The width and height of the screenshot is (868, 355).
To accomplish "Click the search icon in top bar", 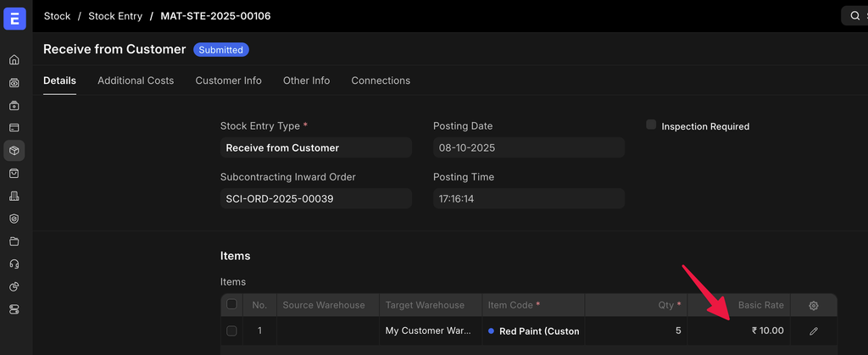I will click(x=854, y=16).
